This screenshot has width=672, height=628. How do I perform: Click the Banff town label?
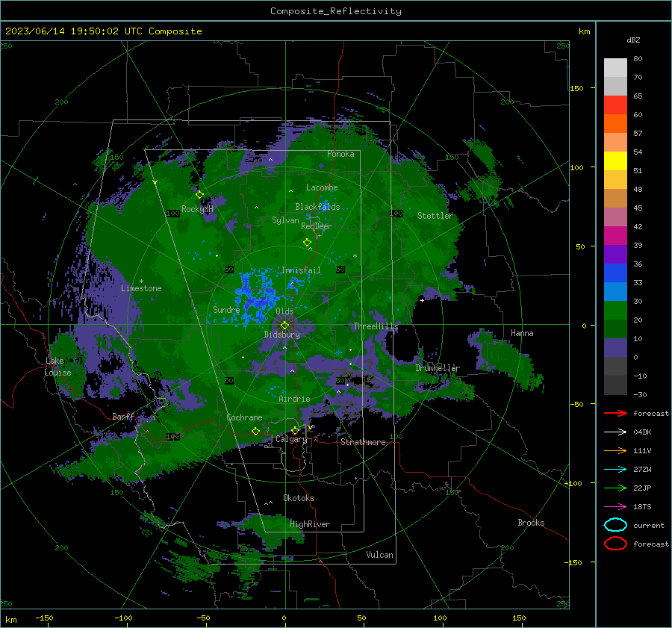pyautogui.click(x=123, y=416)
